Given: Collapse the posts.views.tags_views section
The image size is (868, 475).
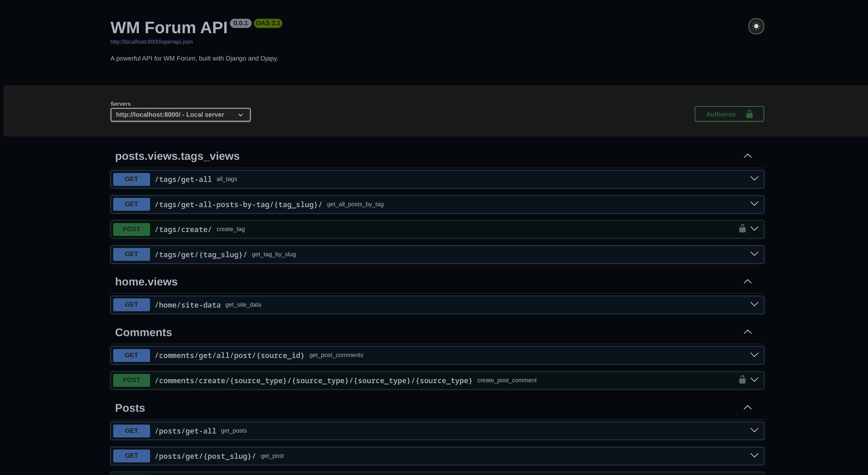Looking at the screenshot, I should tap(747, 156).
